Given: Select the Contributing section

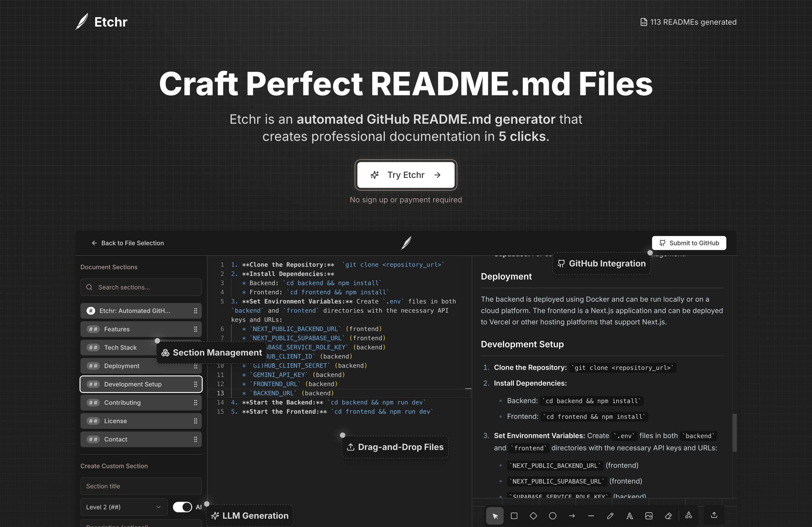Looking at the screenshot, I should pyautogui.click(x=141, y=402).
